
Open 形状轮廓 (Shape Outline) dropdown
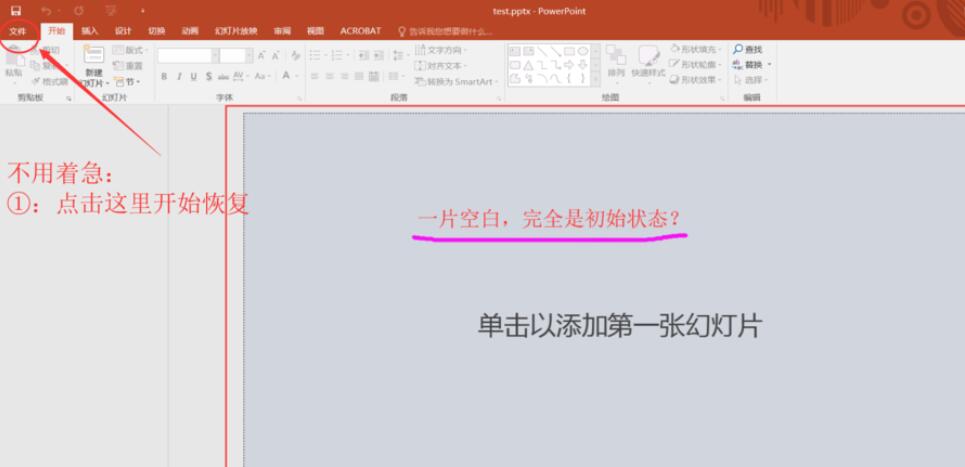695,65
